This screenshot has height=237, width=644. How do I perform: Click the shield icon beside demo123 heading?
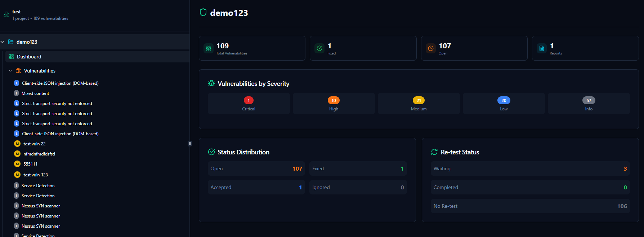(203, 13)
